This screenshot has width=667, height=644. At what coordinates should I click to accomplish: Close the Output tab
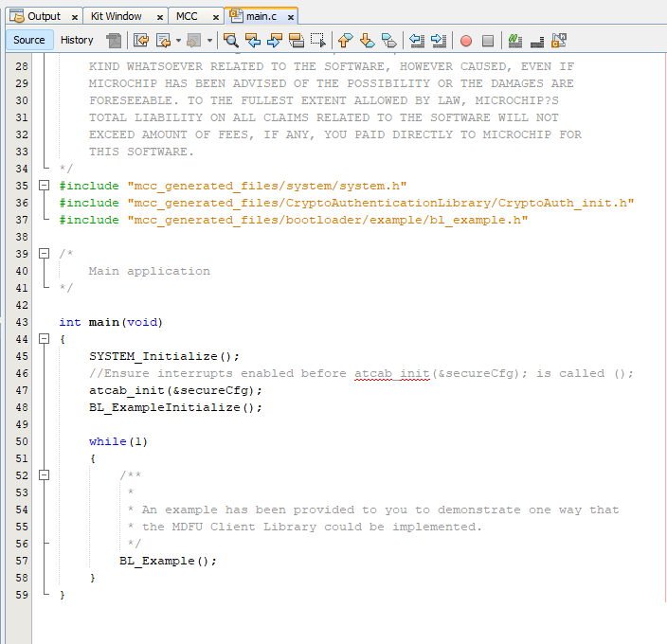(75, 17)
